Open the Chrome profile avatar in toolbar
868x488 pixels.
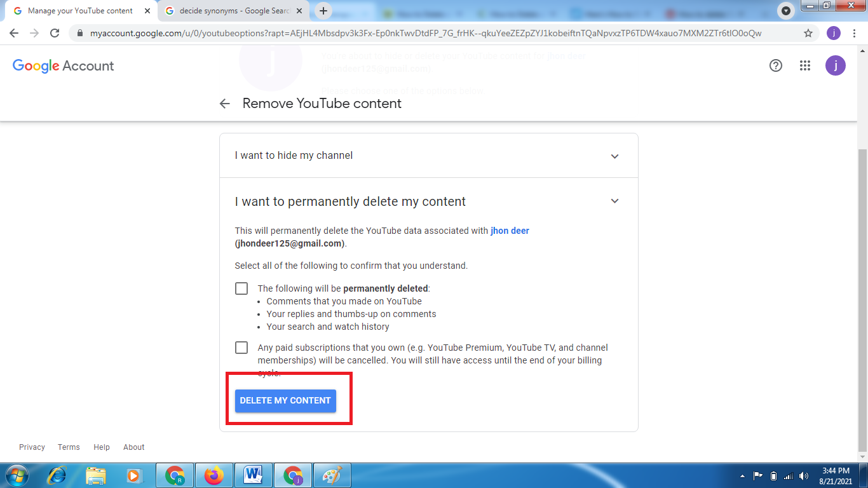[x=833, y=33]
